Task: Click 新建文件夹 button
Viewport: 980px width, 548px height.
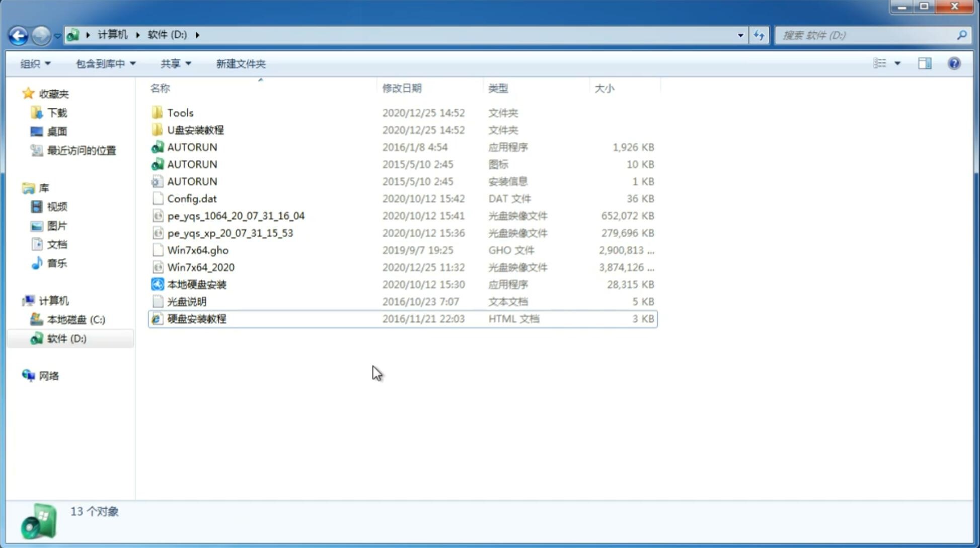Action: click(241, 63)
